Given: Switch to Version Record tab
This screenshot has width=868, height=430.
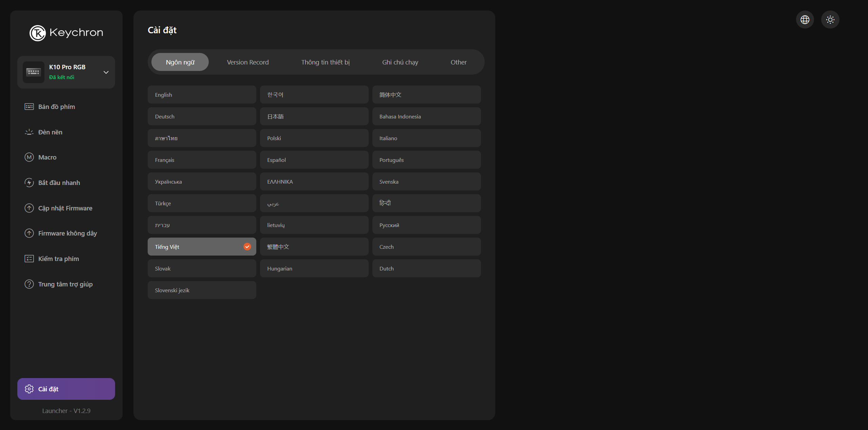Looking at the screenshot, I should coord(247,62).
